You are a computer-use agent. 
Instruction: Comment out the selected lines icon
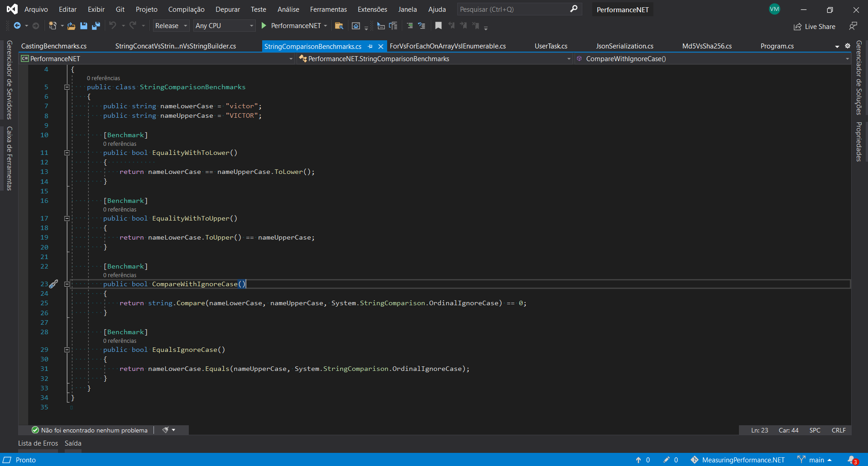coord(410,26)
